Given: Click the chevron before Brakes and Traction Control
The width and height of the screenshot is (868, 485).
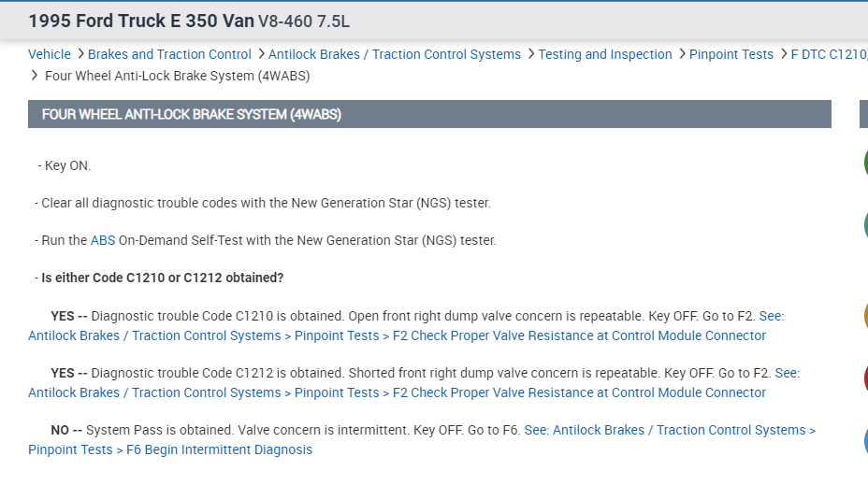Looking at the screenshot, I should 80,54.
